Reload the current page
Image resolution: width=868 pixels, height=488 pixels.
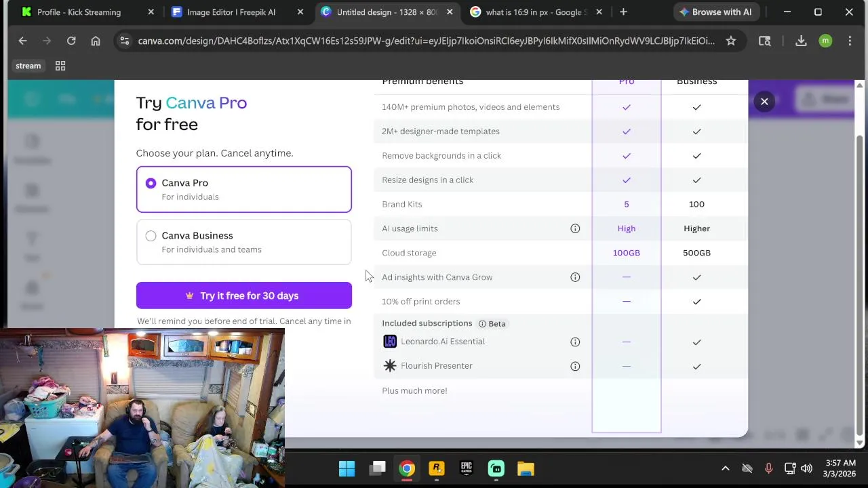pyautogui.click(x=71, y=41)
